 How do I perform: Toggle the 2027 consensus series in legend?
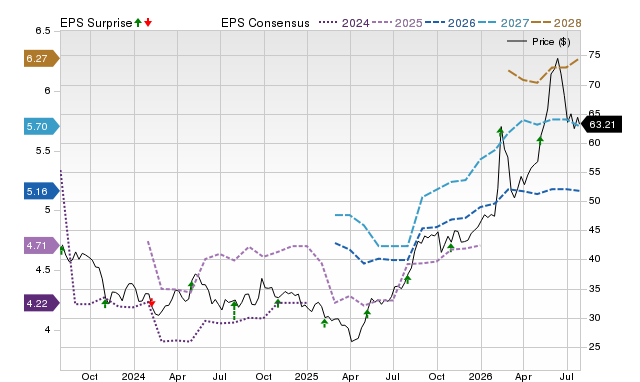click(503, 23)
